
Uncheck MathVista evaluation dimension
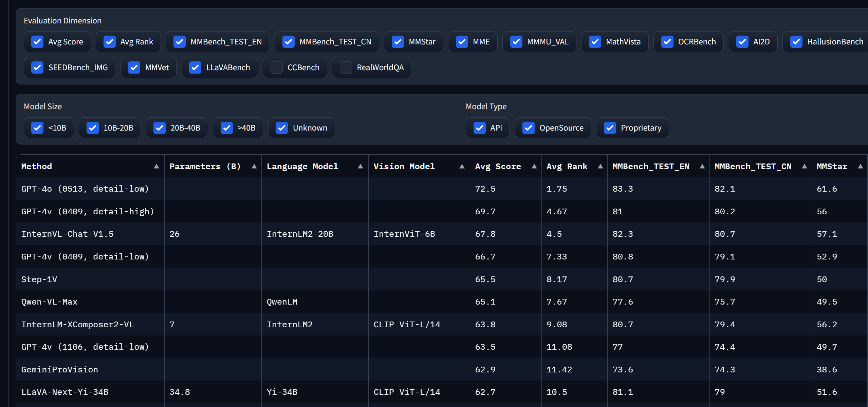[595, 42]
